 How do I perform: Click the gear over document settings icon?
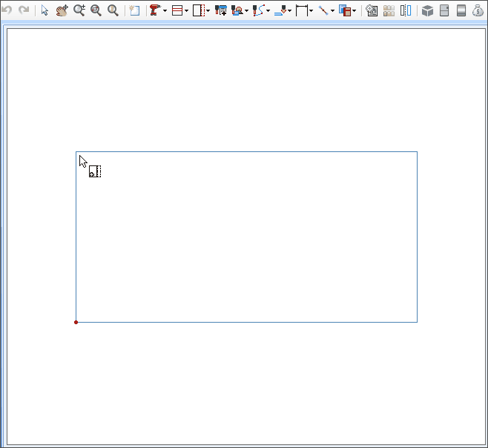[x=372, y=10]
